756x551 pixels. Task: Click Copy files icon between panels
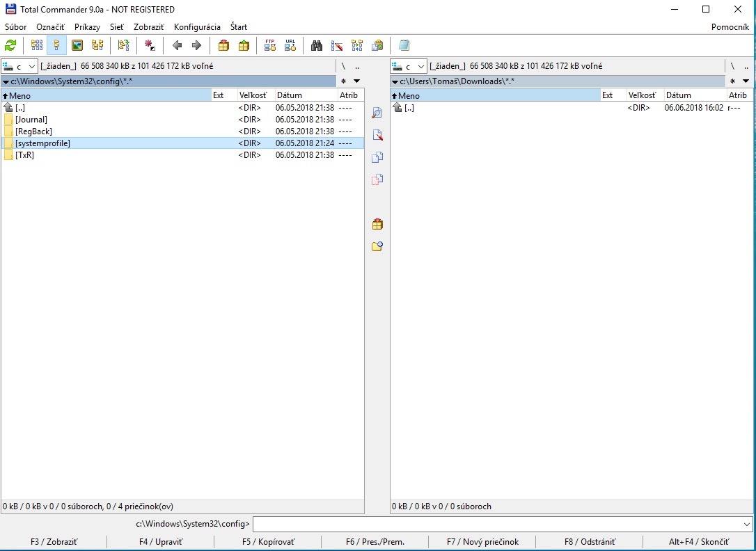[x=377, y=157]
